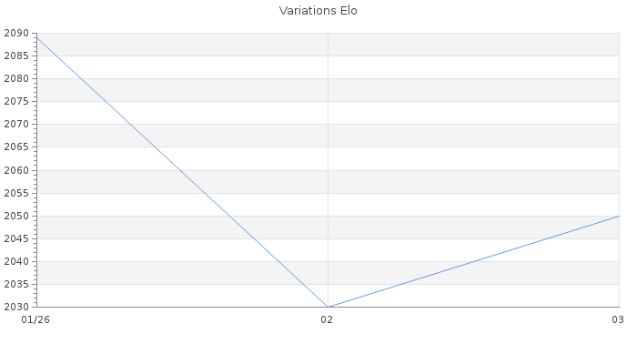Select the 2055 y-axis tick label
The width and height of the screenshot is (637, 364).
click(16, 193)
